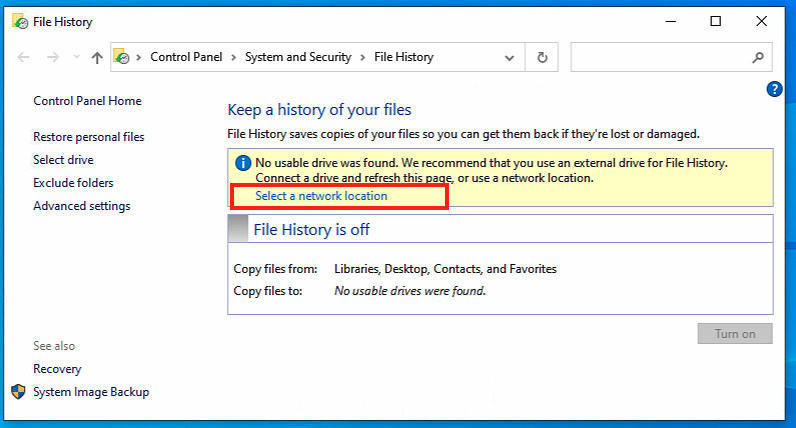Click the Up folder arrow

[97, 58]
